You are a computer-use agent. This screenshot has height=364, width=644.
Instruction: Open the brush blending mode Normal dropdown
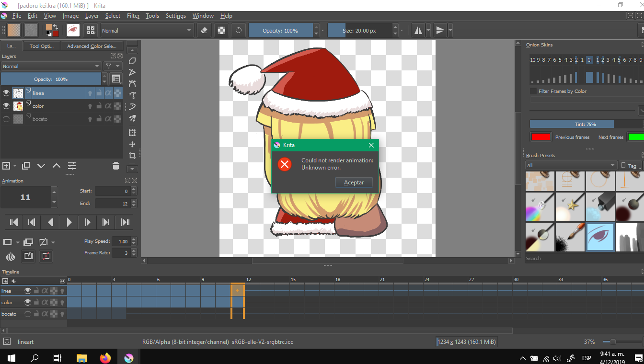pyautogui.click(x=146, y=30)
